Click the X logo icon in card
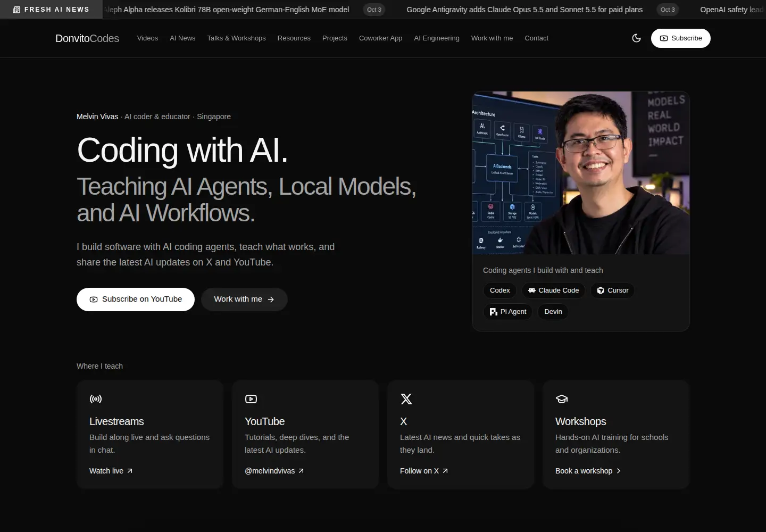Viewport: 766px width, 532px height. click(x=406, y=399)
